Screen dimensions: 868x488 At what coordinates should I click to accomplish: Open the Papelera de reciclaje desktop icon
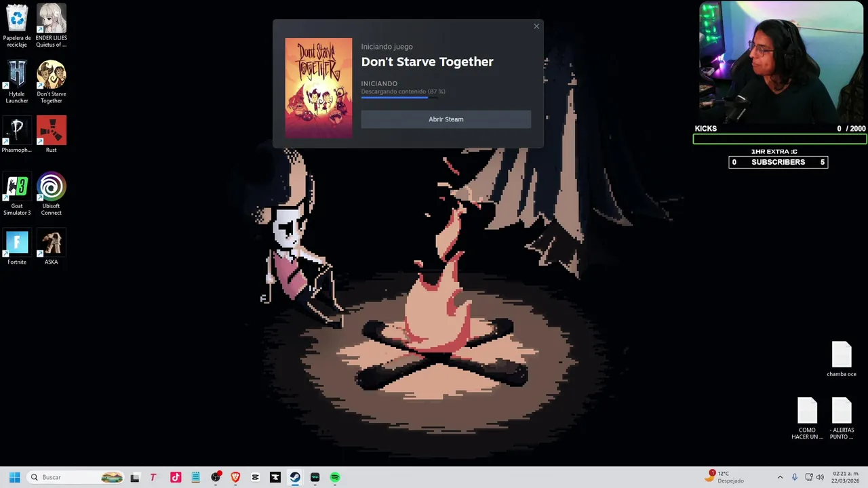tap(17, 26)
